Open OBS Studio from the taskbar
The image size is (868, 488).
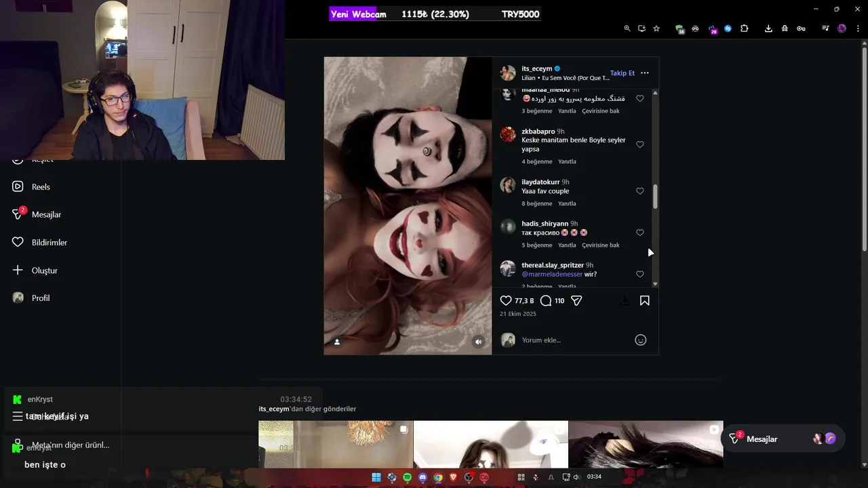469,477
